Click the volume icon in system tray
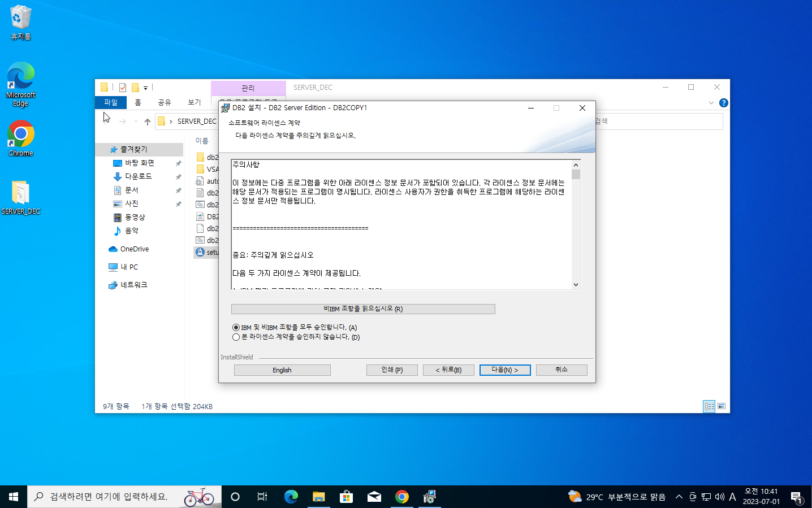Image resolution: width=812 pixels, height=508 pixels. (x=719, y=497)
